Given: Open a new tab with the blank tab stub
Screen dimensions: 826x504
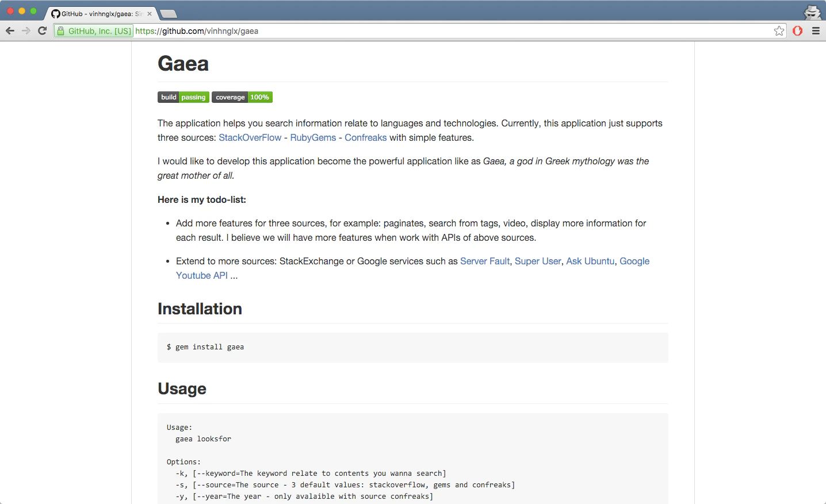Looking at the screenshot, I should coord(167,13).
